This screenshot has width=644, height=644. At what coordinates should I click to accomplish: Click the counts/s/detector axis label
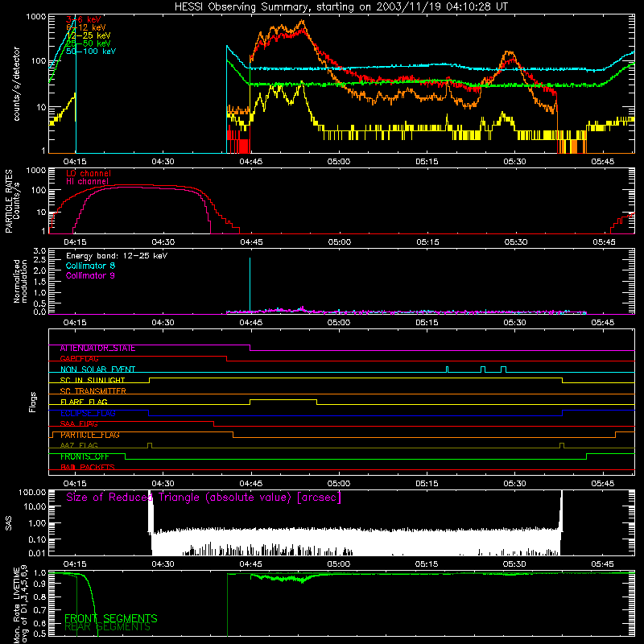[16, 84]
